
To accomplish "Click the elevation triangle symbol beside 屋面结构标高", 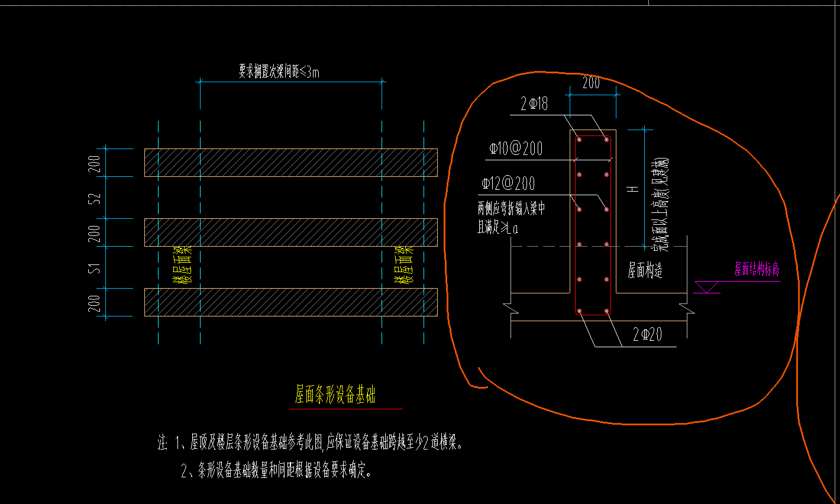I will (x=707, y=287).
